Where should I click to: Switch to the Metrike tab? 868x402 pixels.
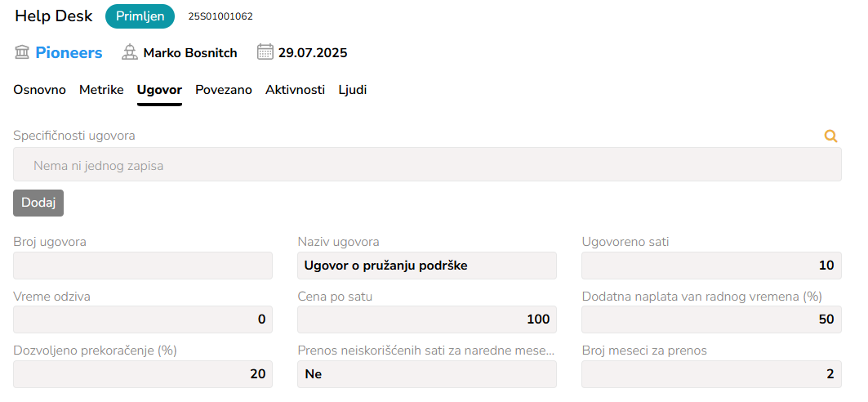pos(101,90)
